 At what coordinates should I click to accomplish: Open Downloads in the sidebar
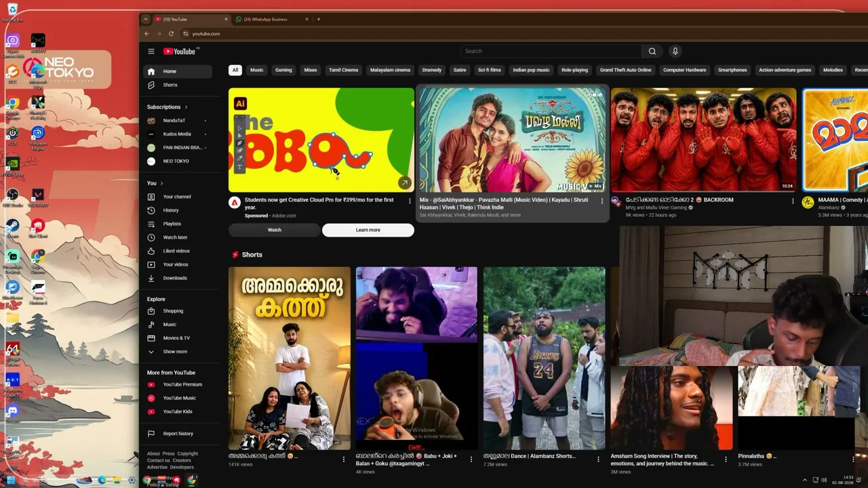pos(178,278)
